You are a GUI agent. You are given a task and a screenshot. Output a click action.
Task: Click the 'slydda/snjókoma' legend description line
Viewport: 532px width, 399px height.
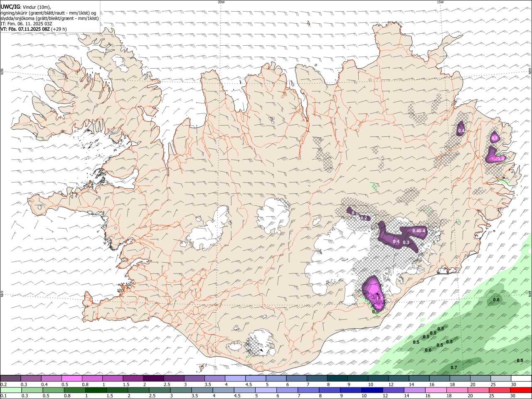click(x=49, y=18)
